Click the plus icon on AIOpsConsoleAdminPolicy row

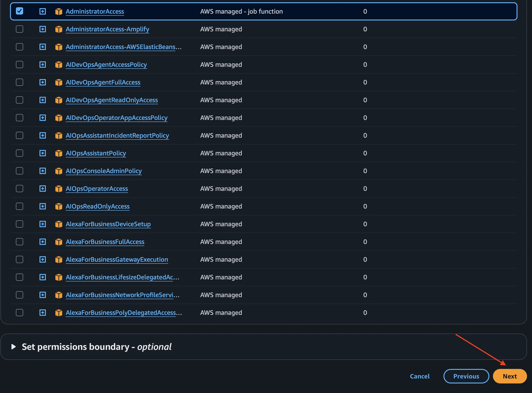pyautogui.click(x=42, y=171)
